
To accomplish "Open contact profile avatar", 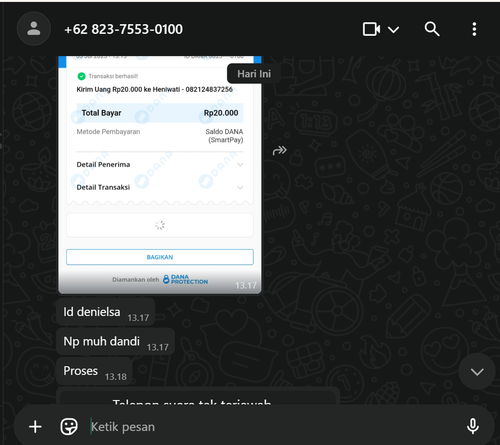I will [x=34, y=29].
